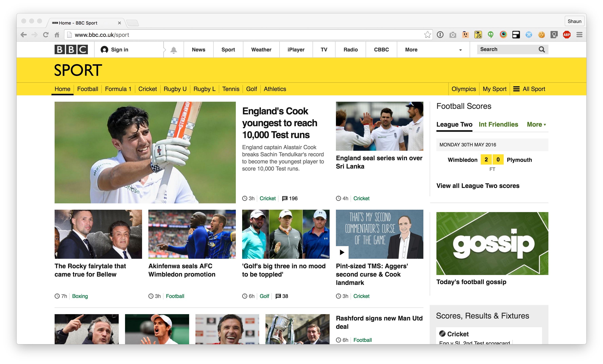Click the lightbulb extension icon

pos(554,35)
